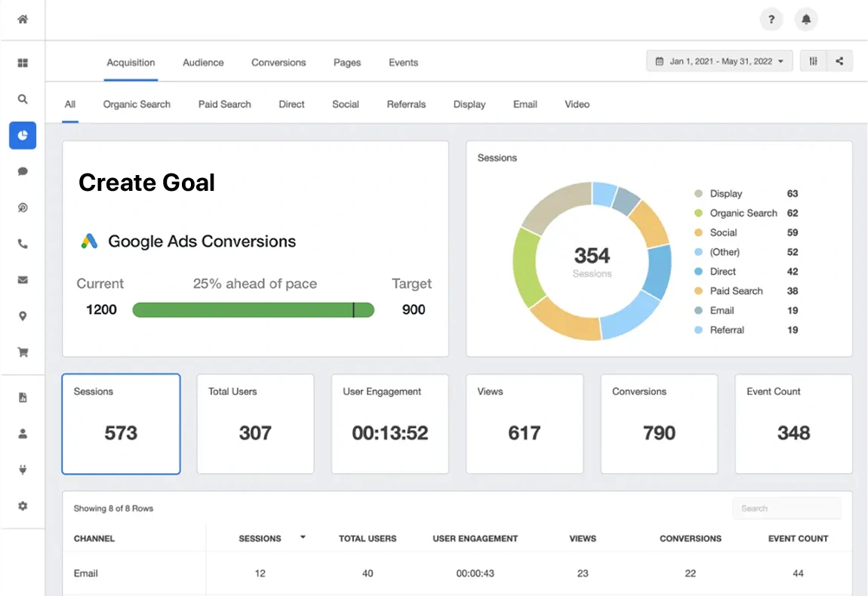Screen dimensions: 868x596
Task: Open the shopping cart icon in the sidebar
Action: point(23,352)
